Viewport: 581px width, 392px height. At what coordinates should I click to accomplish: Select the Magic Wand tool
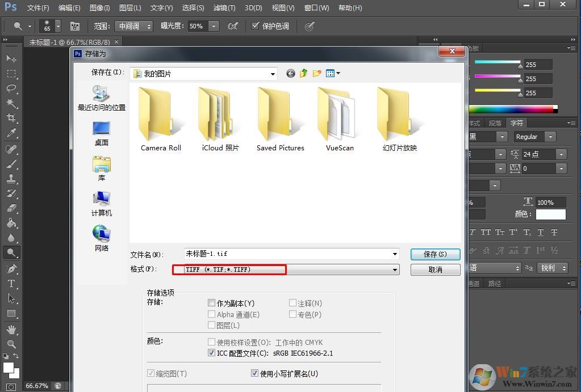11,103
